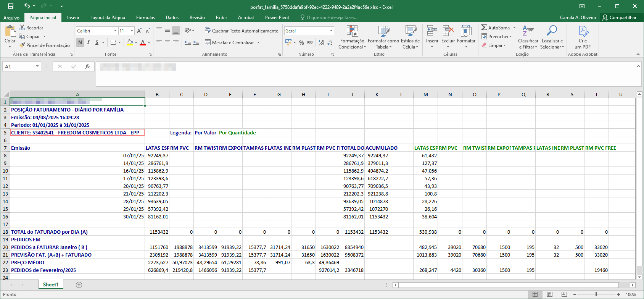Open the font size 11 dropdown
This screenshot has width=644, height=299.
click(x=132, y=31)
